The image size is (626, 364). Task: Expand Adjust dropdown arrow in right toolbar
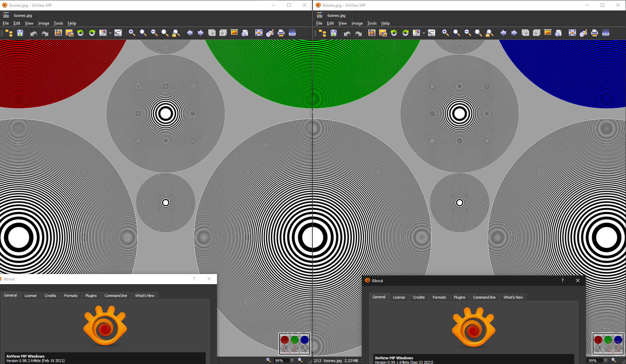click(424, 33)
